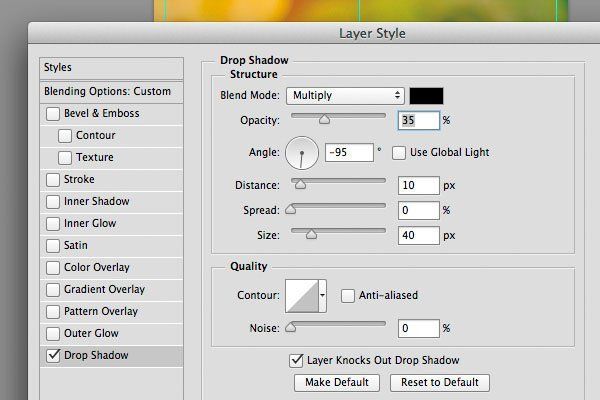Enable Use Global Light checkbox
The height and width of the screenshot is (400, 600).
point(399,153)
